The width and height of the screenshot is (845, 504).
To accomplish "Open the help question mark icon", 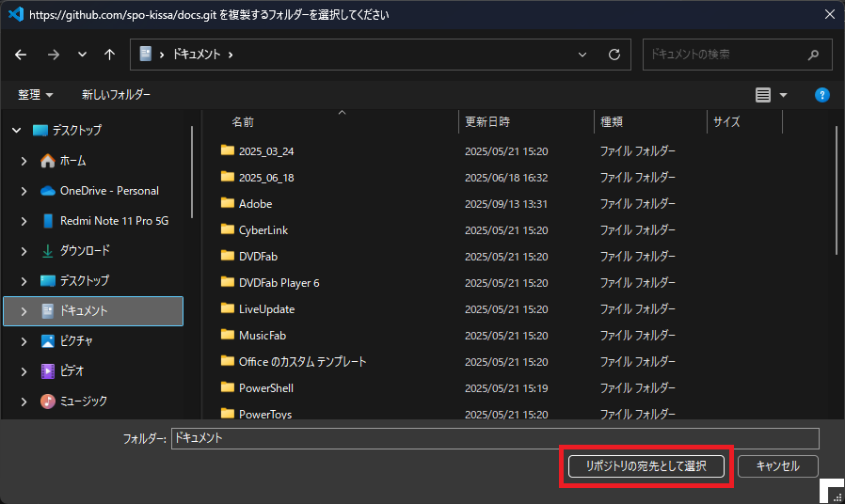I will coord(821,95).
